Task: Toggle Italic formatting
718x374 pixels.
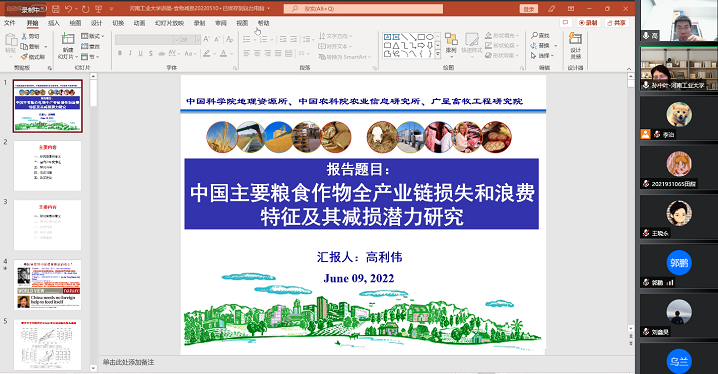Action: (130, 54)
